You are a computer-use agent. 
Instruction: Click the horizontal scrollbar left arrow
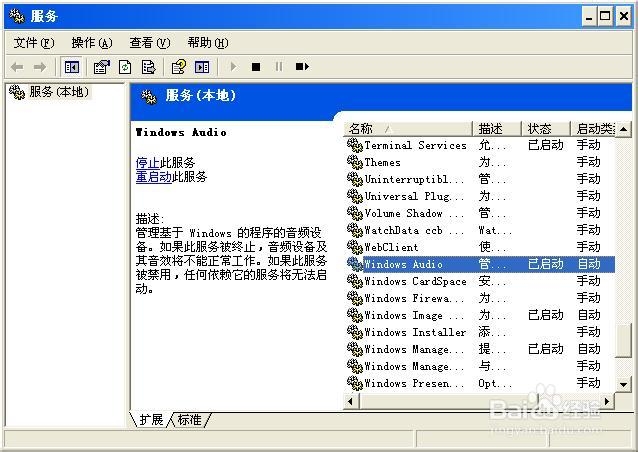click(351, 402)
